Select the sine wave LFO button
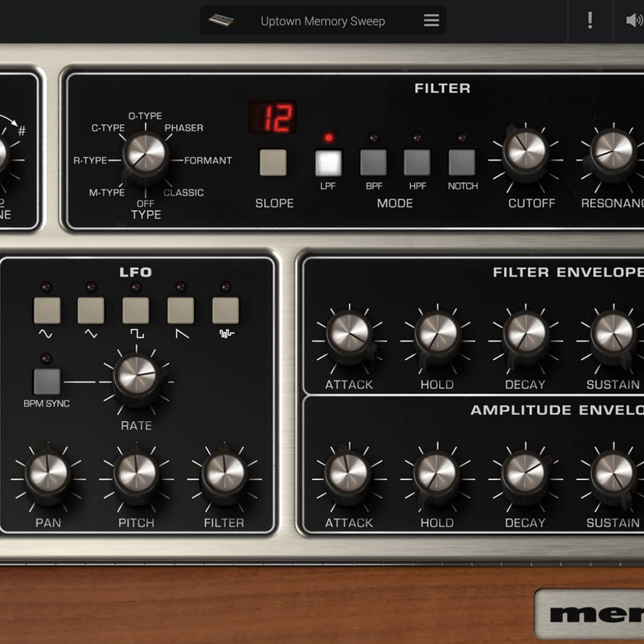 47,310
